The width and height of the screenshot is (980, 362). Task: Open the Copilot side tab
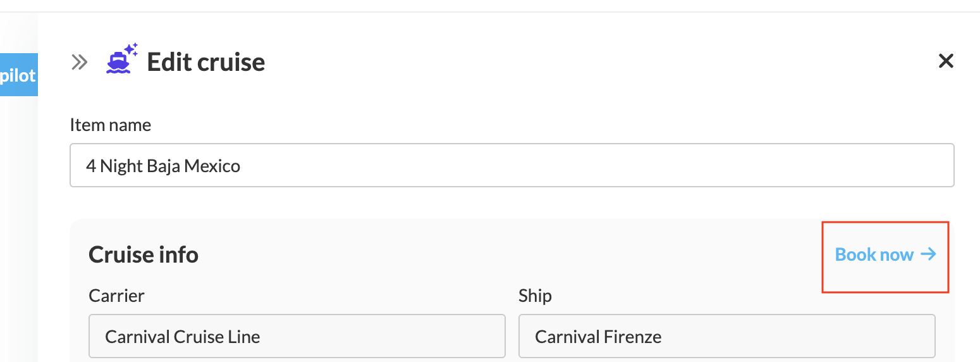tap(18, 75)
